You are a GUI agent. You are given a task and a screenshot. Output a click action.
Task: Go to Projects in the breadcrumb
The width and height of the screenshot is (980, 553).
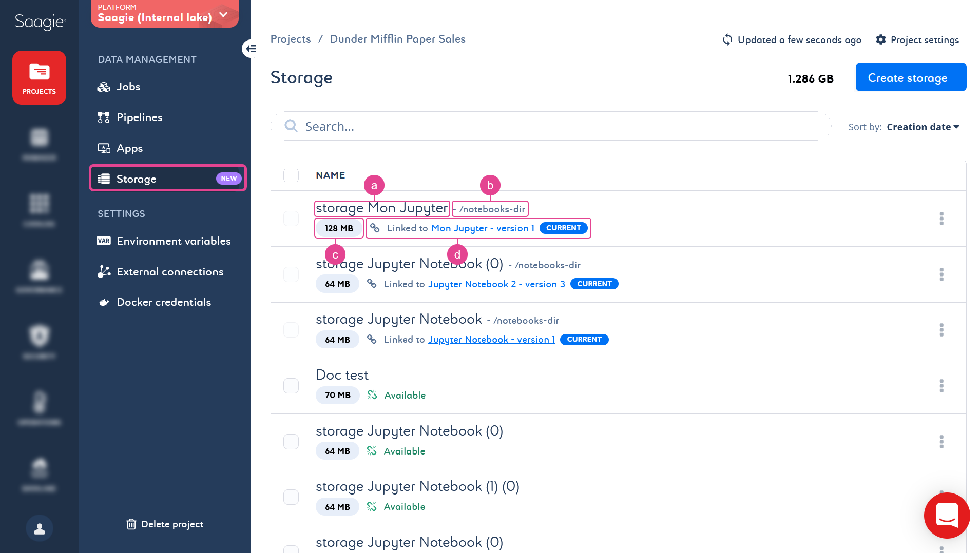click(291, 39)
